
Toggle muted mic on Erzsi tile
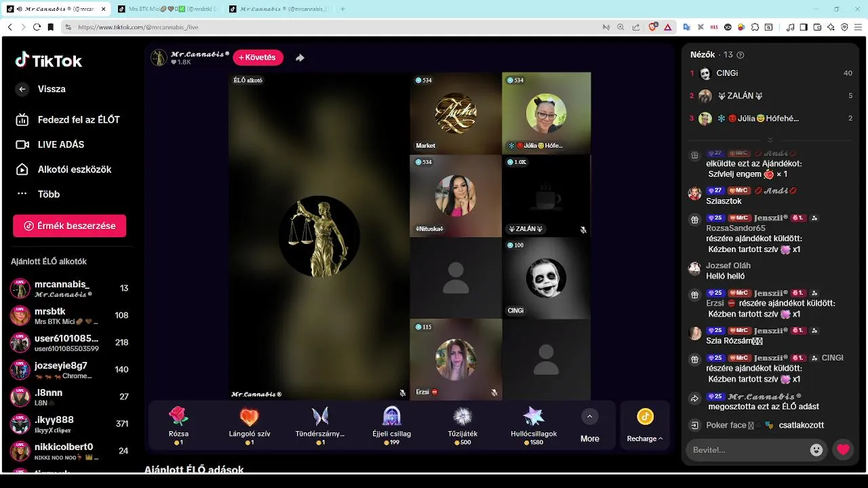[x=494, y=392]
